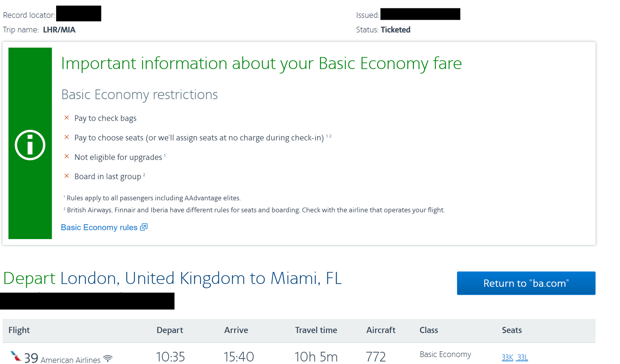The height and width of the screenshot is (364, 620).
Task: Click the Ticketed status text
Action: [x=395, y=30]
